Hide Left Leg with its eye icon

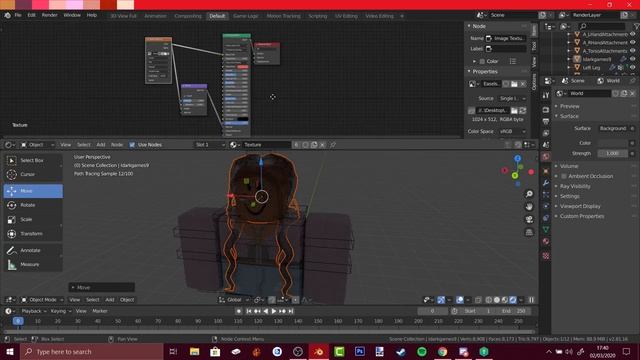[x=633, y=67]
